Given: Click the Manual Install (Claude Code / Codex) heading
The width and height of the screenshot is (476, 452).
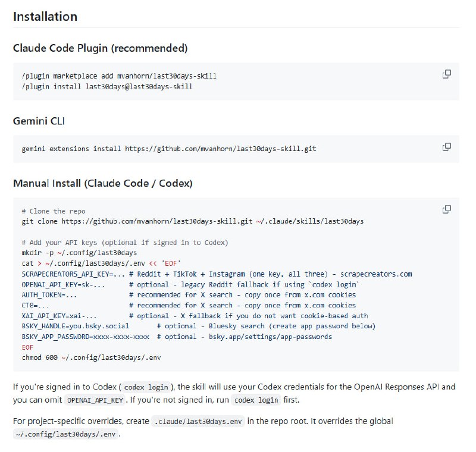Looking at the screenshot, I should pos(102,183).
